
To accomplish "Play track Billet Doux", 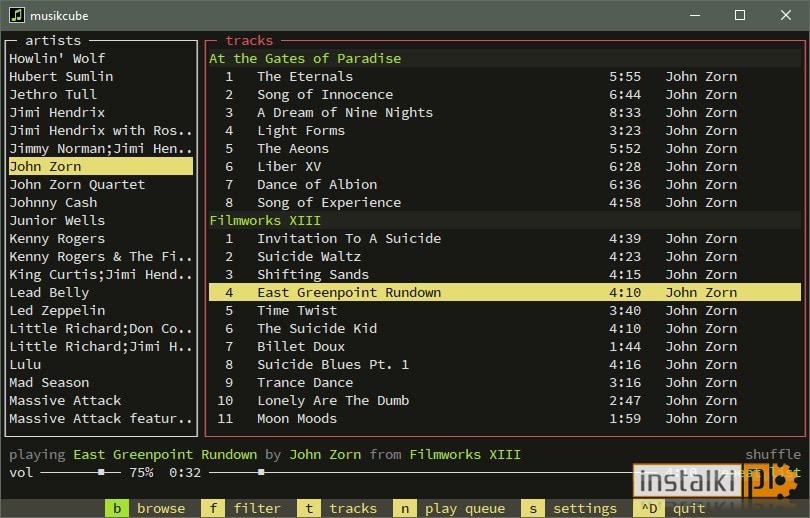I will pos(505,347).
